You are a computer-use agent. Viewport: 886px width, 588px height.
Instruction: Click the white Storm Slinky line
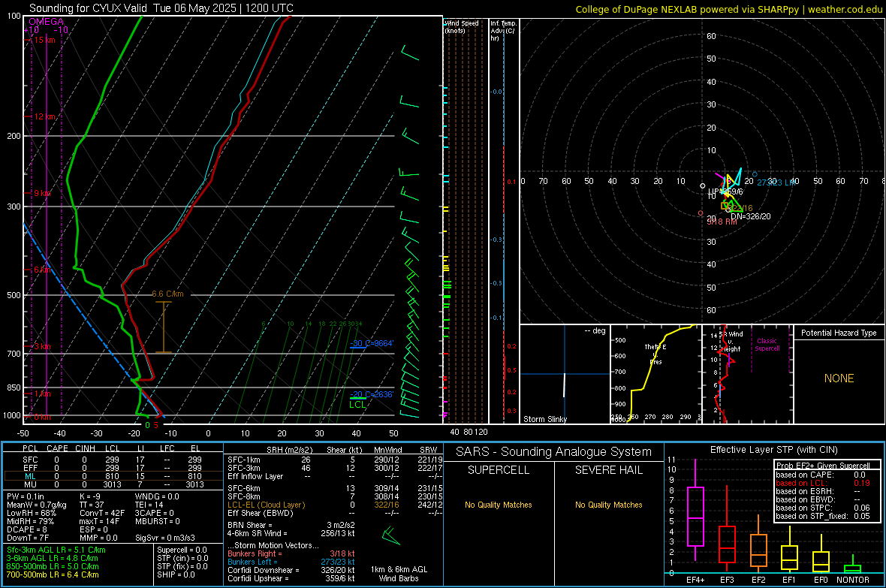tap(564, 384)
